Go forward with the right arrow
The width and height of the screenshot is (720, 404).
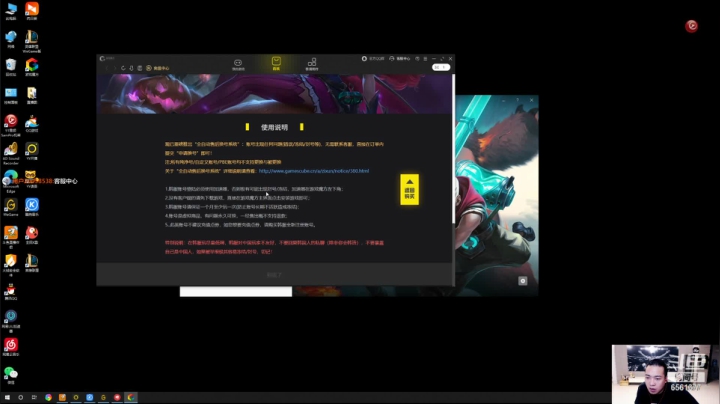click(115, 68)
